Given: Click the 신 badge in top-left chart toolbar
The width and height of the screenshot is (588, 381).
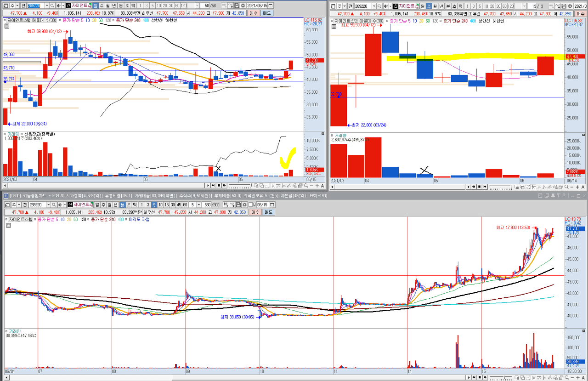Looking at the screenshot, I should click(x=68, y=6).
